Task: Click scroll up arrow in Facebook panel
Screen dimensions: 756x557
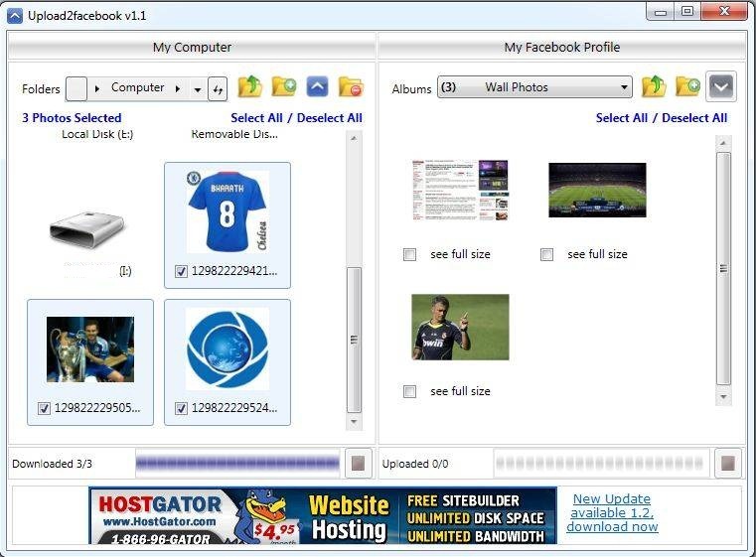Action: click(x=723, y=143)
